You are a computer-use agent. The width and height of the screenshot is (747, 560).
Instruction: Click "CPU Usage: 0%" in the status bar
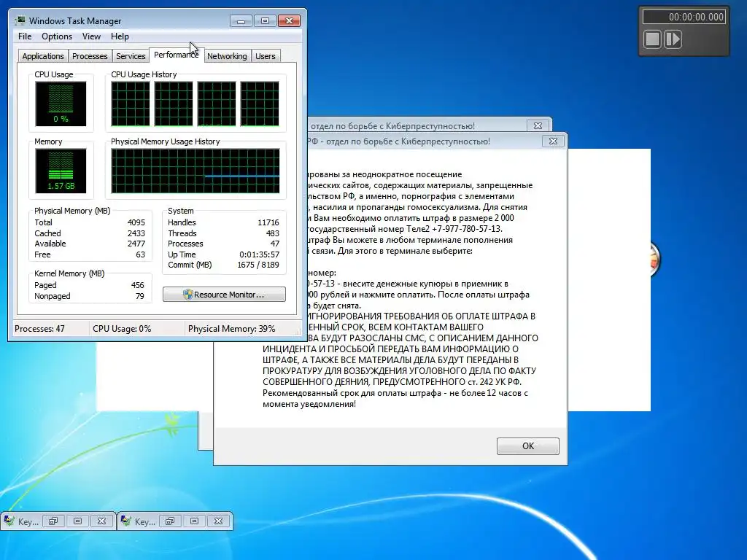pyautogui.click(x=122, y=329)
